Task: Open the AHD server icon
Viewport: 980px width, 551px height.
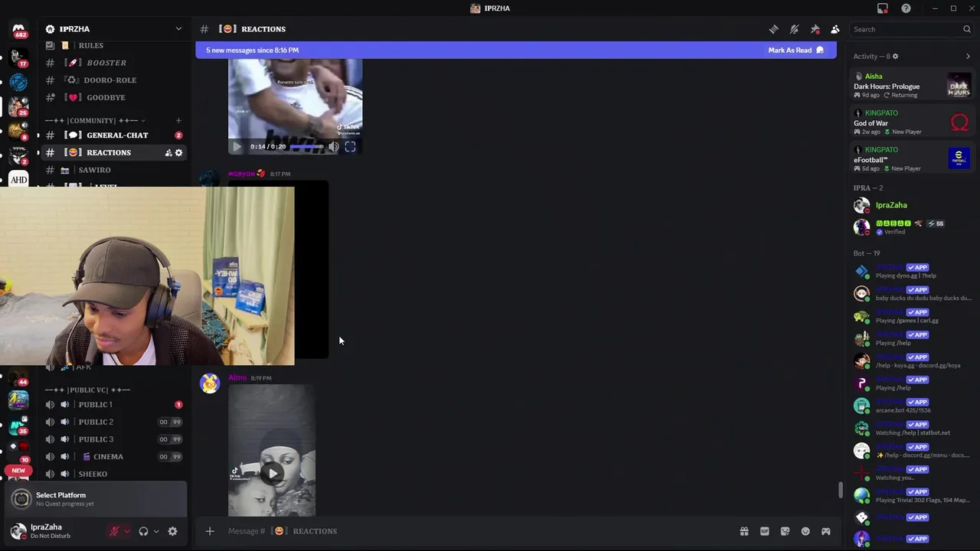Action: pos(18,180)
